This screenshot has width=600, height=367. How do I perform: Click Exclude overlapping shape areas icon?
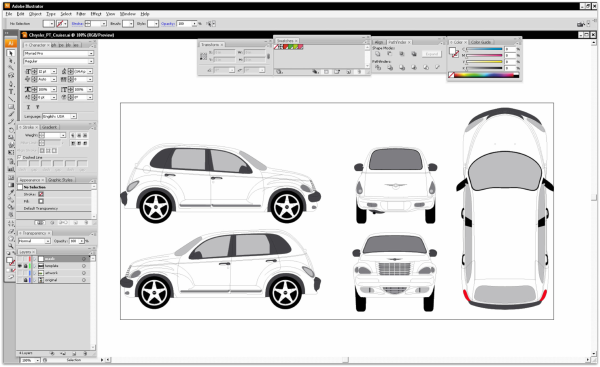click(414, 54)
